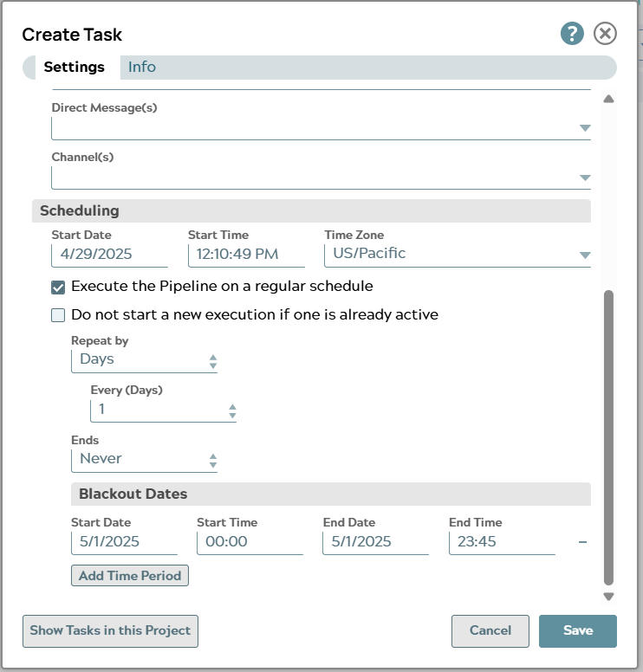The image size is (643, 672).
Task: Open the Repeat by Days selector
Action: (144, 360)
